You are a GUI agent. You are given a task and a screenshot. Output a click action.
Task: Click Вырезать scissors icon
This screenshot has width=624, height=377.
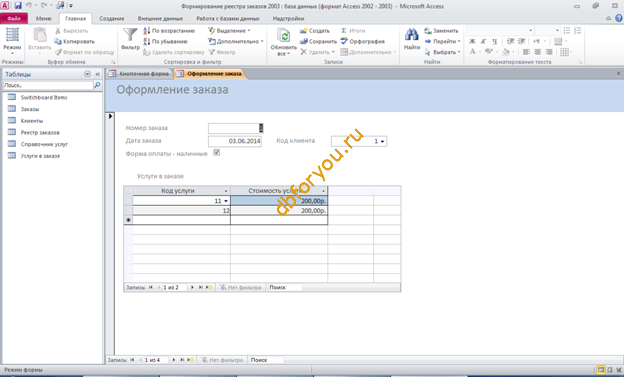57,31
